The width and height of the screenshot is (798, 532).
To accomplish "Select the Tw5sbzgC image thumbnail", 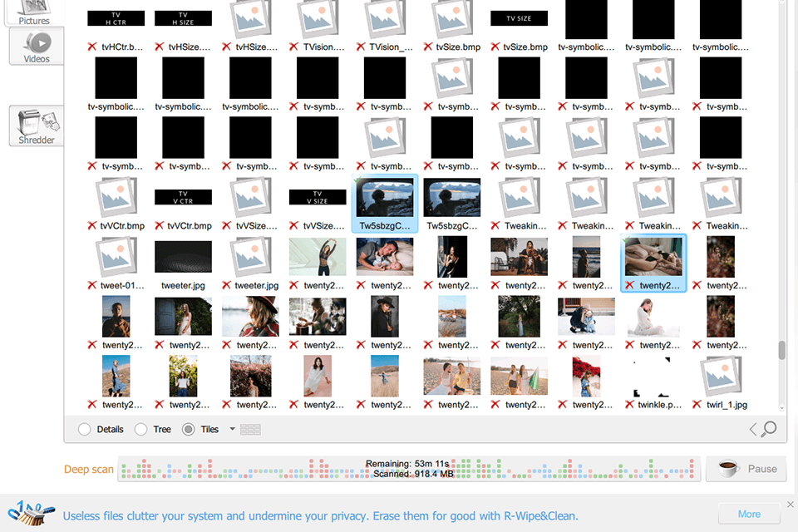I will 384,199.
